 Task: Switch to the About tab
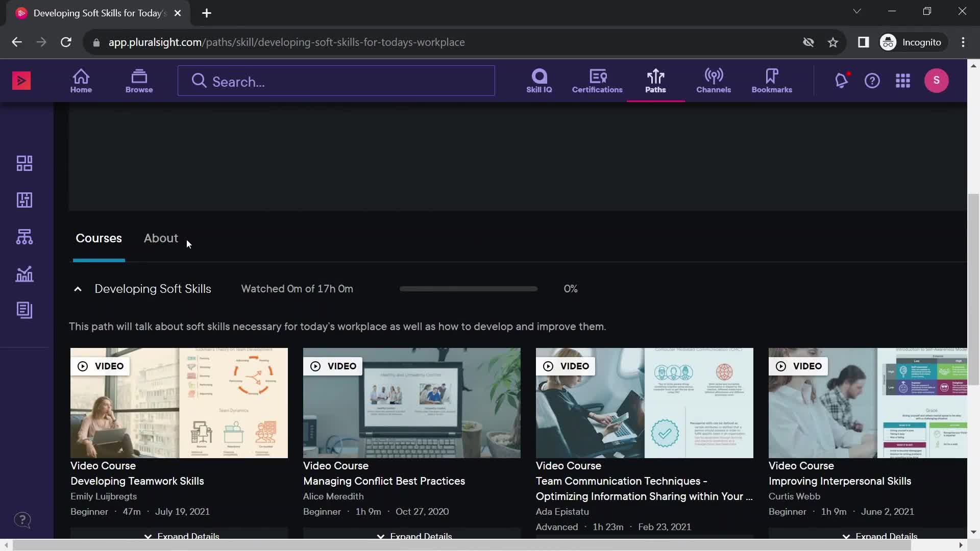(x=161, y=238)
